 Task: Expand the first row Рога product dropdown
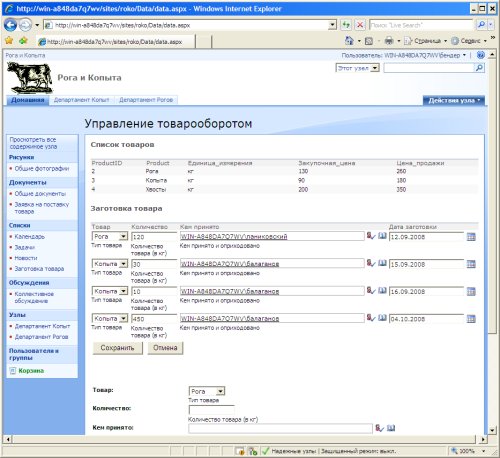click(123, 236)
